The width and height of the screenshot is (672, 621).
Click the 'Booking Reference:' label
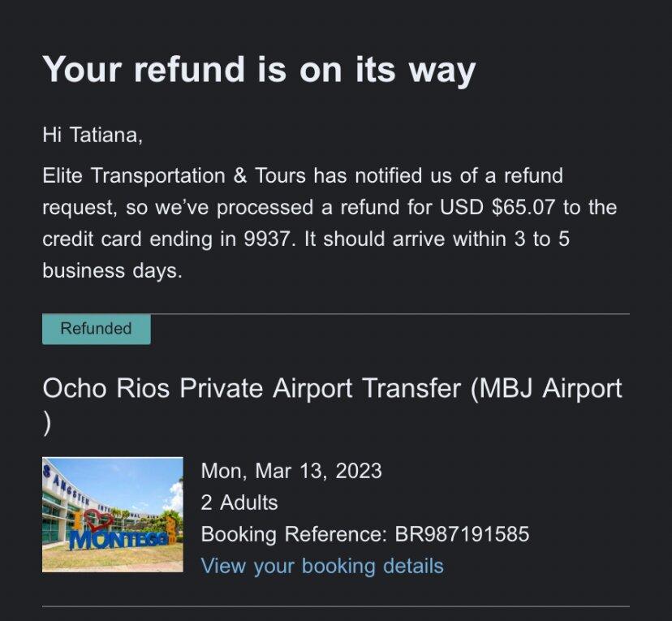tap(294, 534)
